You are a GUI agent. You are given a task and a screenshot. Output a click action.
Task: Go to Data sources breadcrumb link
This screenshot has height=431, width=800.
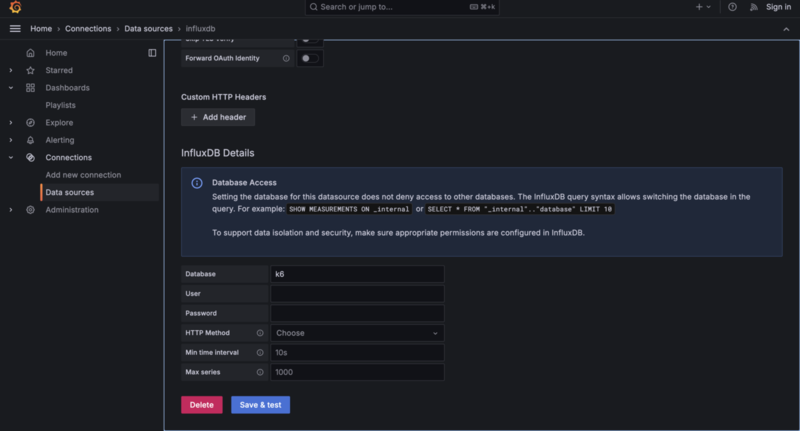coord(148,29)
